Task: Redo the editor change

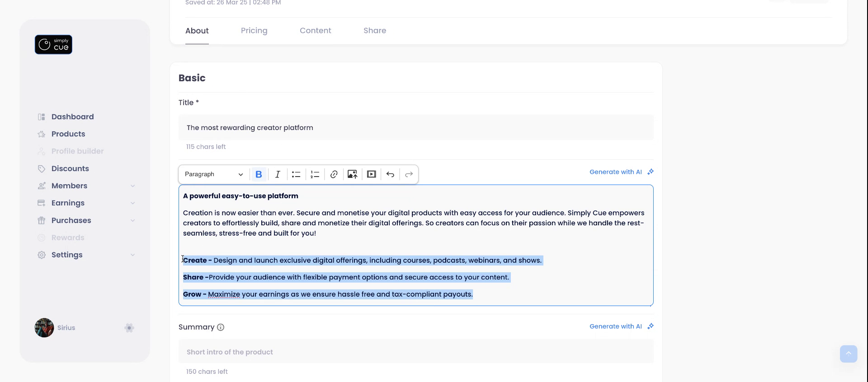Action: click(409, 174)
